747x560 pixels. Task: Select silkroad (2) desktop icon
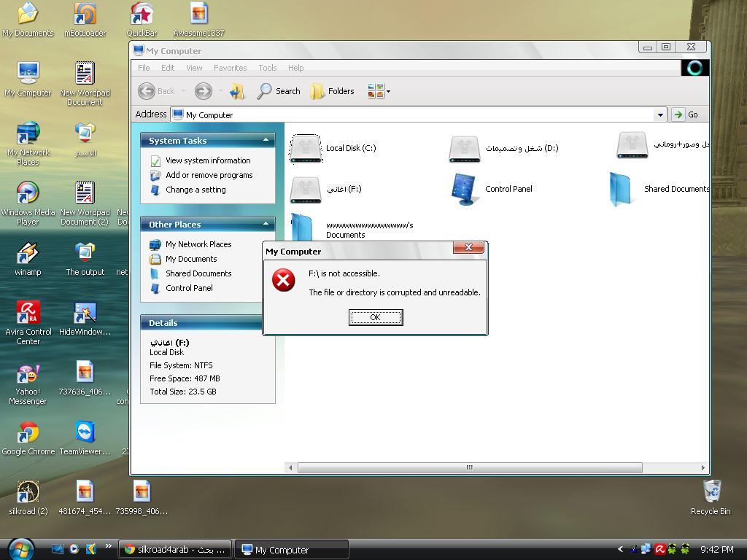tap(28, 498)
